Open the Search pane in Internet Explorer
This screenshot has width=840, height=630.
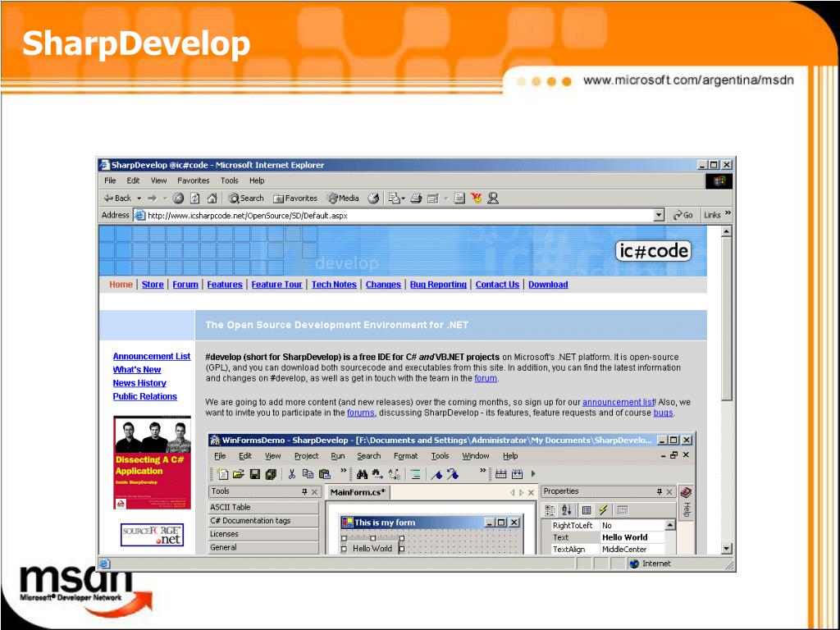pos(246,199)
